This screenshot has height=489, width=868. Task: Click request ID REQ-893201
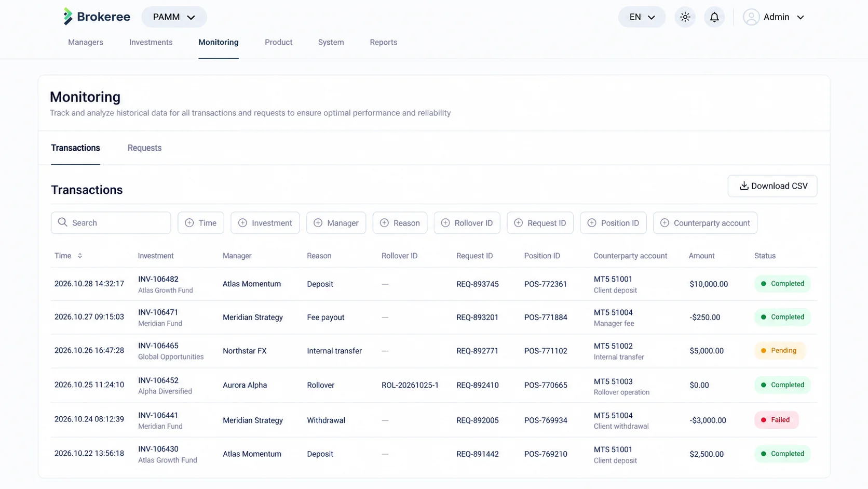[477, 318]
